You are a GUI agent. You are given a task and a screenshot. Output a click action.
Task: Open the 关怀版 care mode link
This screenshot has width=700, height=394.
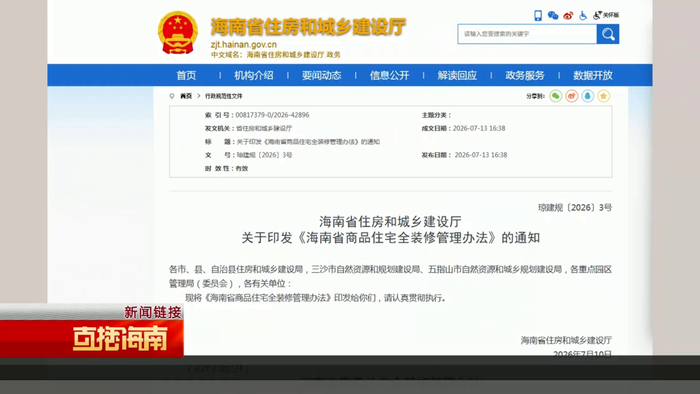(x=606, y=15)
